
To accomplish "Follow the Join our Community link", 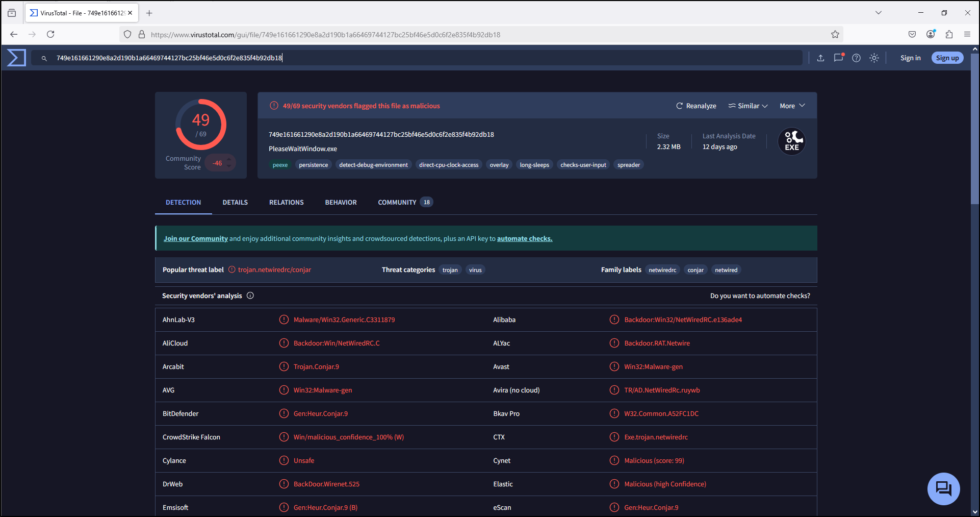I will tap(196, 238).
